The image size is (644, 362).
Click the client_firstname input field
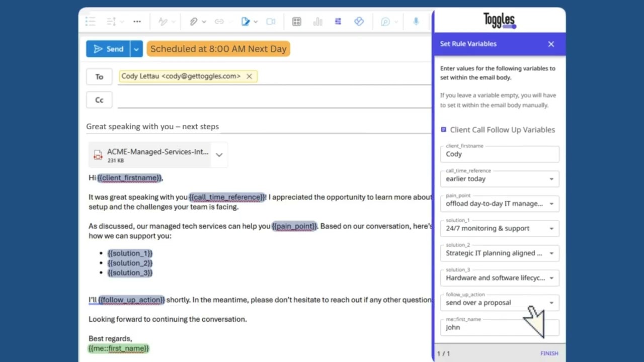pos(500,154)
